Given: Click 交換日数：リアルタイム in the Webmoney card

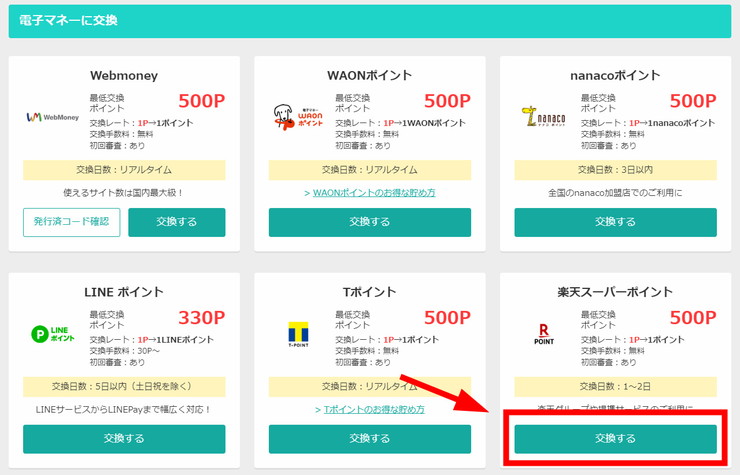Looking at the screenshot, I should (124, 170).
